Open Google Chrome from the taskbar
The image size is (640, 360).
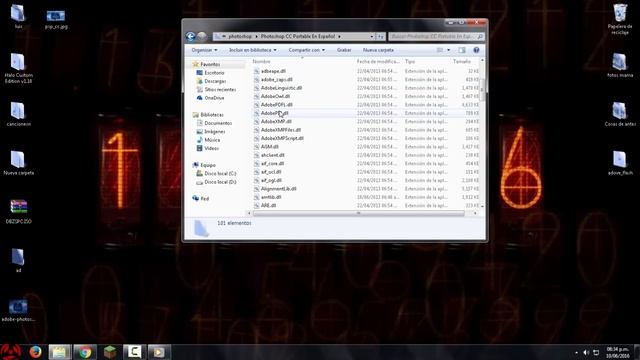pyautogui.click(x=85, y=351)
